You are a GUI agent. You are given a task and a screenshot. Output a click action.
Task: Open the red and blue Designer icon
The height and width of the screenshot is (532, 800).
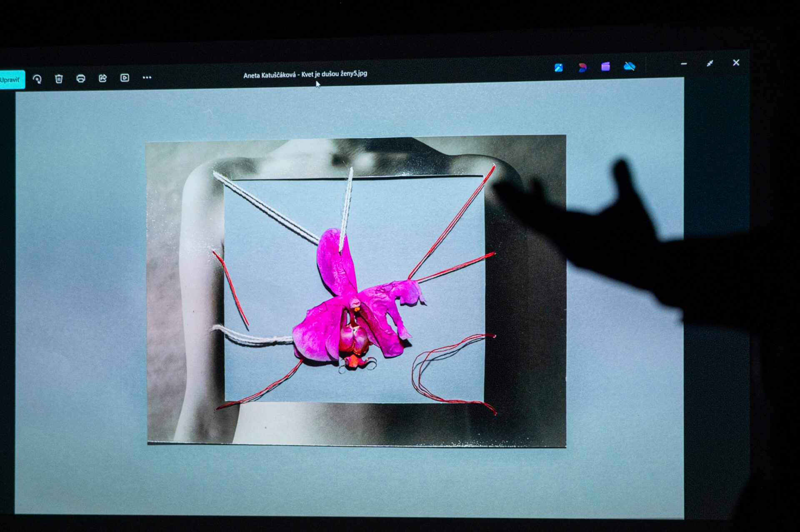click(x=582, y=67)
